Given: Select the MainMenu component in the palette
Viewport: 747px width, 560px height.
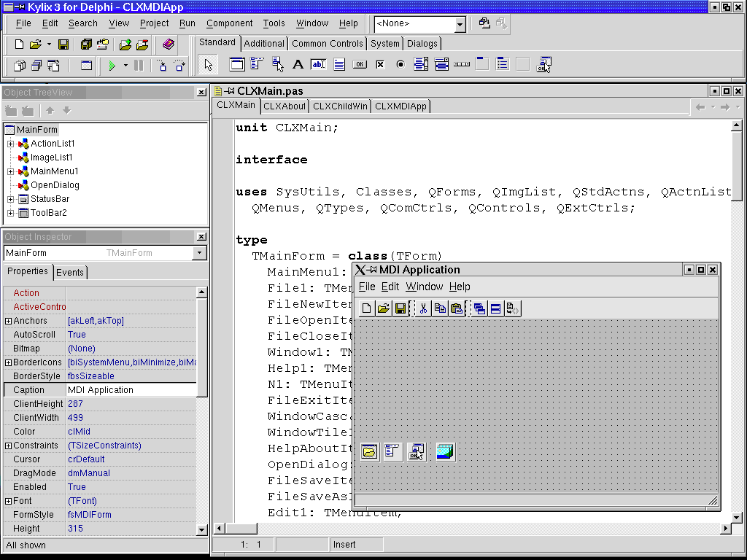Looking at the screenshot, I should tap(258, 64).
